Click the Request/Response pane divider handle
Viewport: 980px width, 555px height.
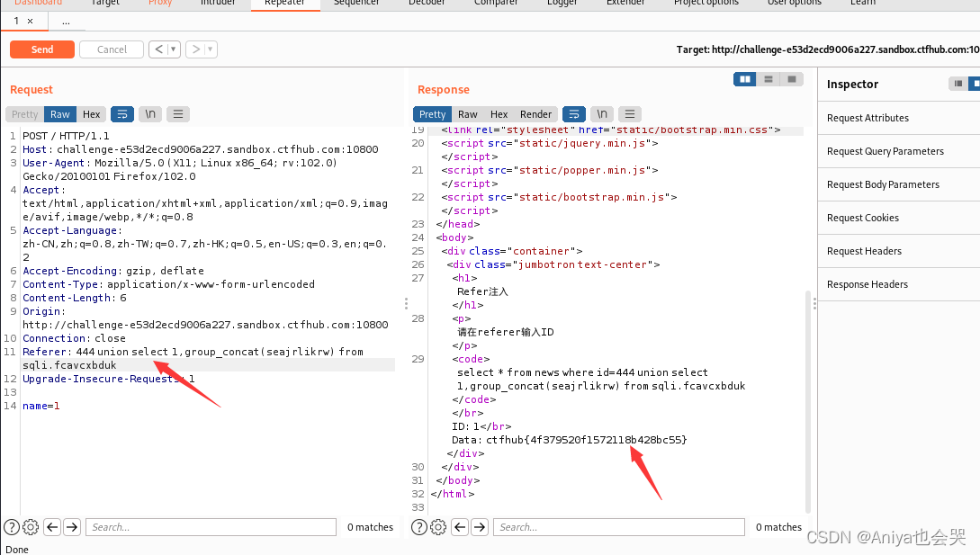406,303
